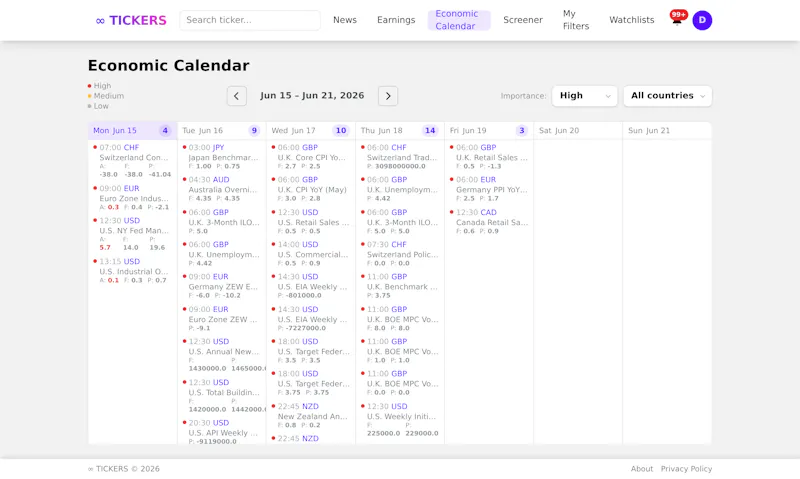This screenshot has width=800, height=479.
Task: Select the Mon Jun 15 column header
Action: tap(133, 131)
